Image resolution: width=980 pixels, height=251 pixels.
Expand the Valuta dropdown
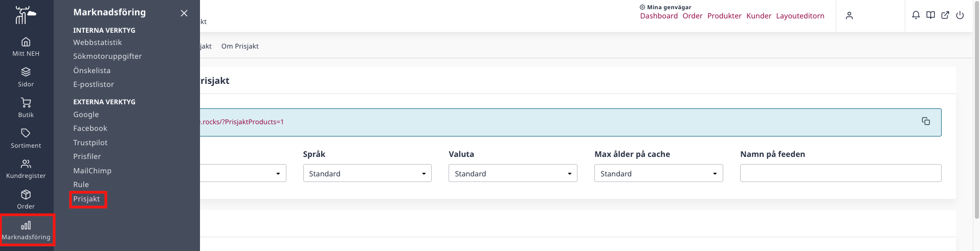[513, 173]
